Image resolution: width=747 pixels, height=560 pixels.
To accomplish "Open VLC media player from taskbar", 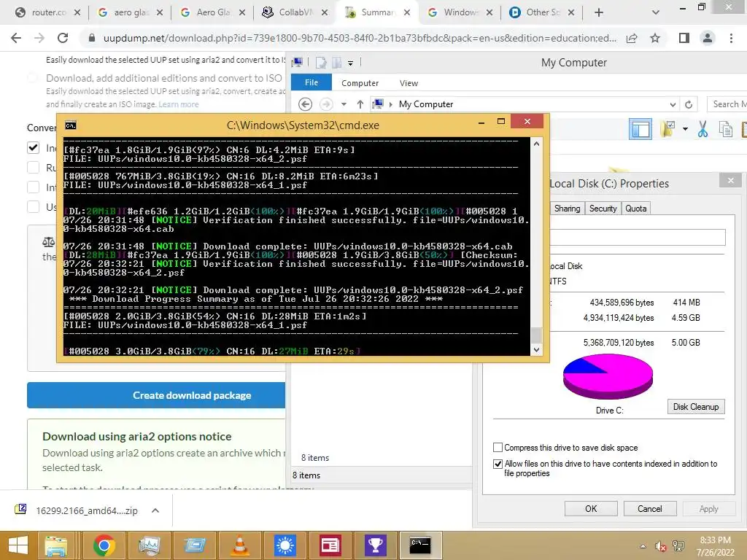I will 239,545.
